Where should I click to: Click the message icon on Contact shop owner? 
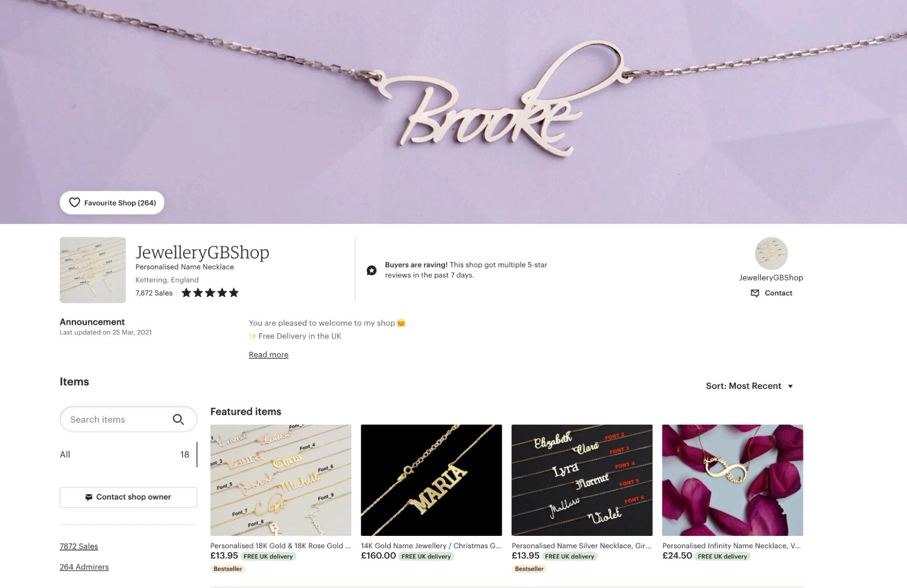click(89, 497)
